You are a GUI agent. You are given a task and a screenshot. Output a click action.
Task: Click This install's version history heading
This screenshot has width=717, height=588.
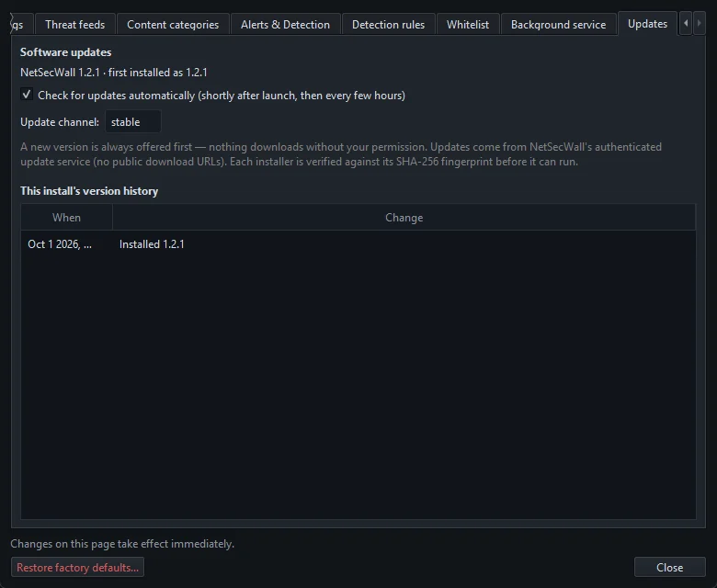coord(89,191)
